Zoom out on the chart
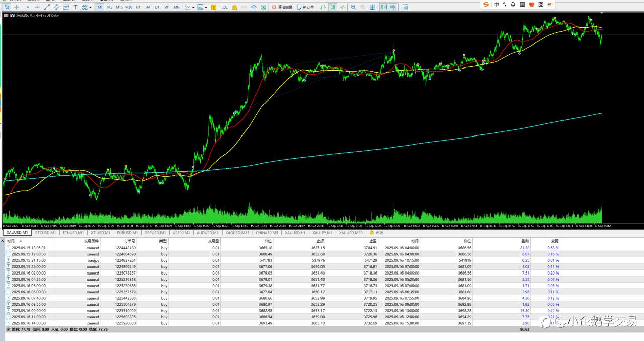644x341 pixels. pos(363,7)
